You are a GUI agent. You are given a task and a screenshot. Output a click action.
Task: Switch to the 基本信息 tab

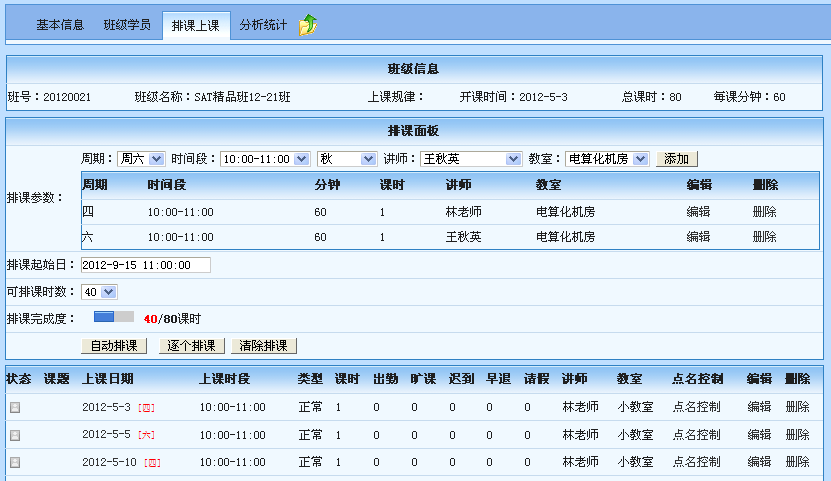click(60, 25)
